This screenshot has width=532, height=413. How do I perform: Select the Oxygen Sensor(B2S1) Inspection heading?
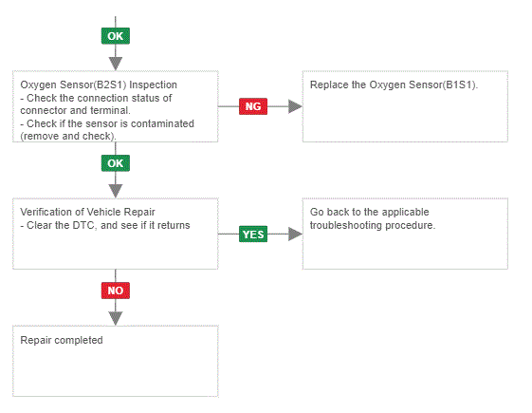click(99, 84)
